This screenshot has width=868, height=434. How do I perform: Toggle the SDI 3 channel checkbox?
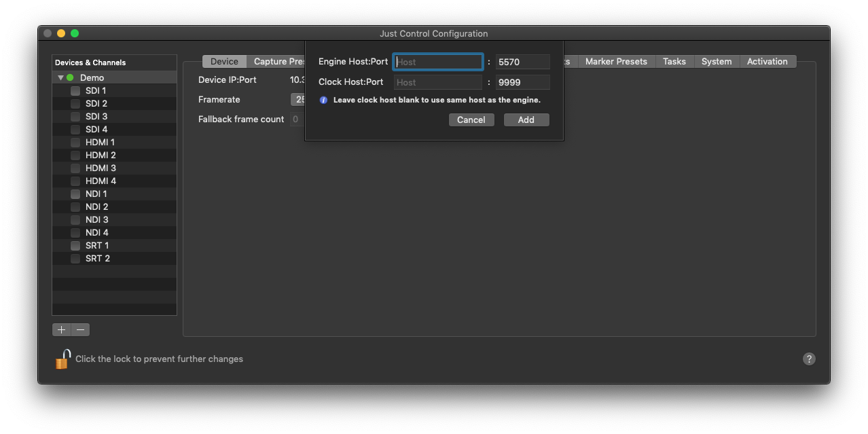coord(75,116)
